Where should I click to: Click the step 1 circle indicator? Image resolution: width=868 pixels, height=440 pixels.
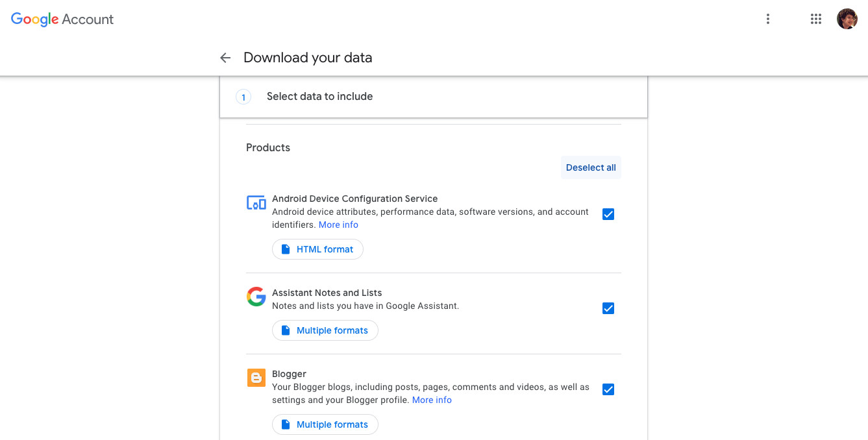(x=243, y=97)
